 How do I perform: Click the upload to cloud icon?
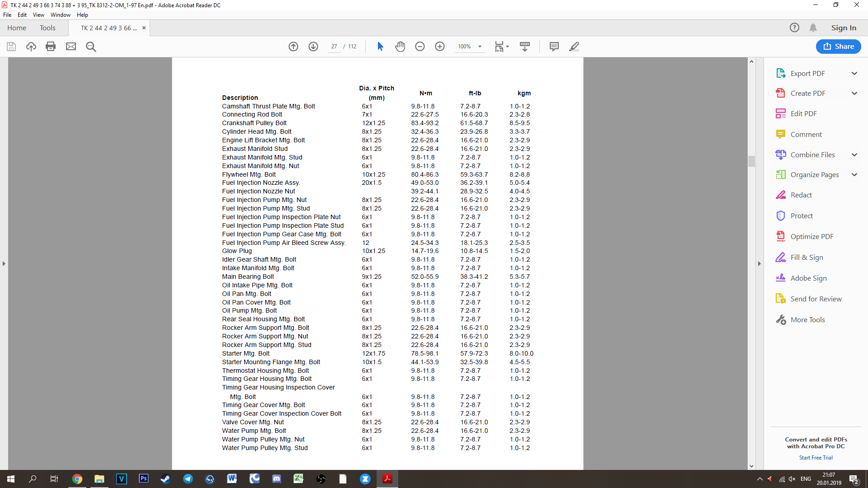tap(31, 47)
